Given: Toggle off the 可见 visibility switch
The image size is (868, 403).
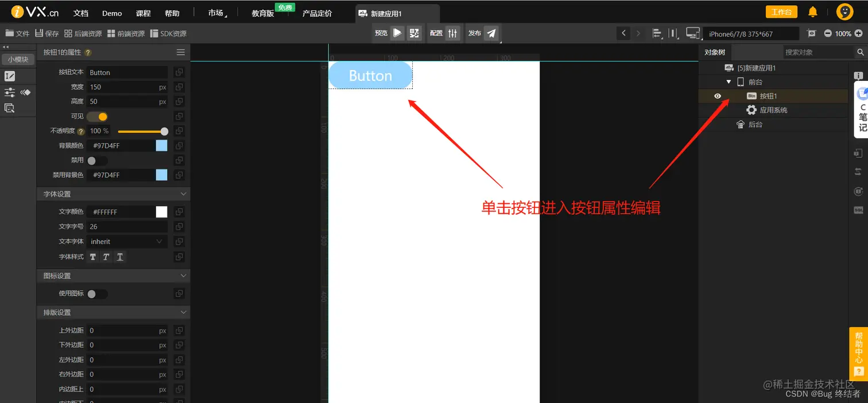Looking at the screenshot, I should click(96, 116).
